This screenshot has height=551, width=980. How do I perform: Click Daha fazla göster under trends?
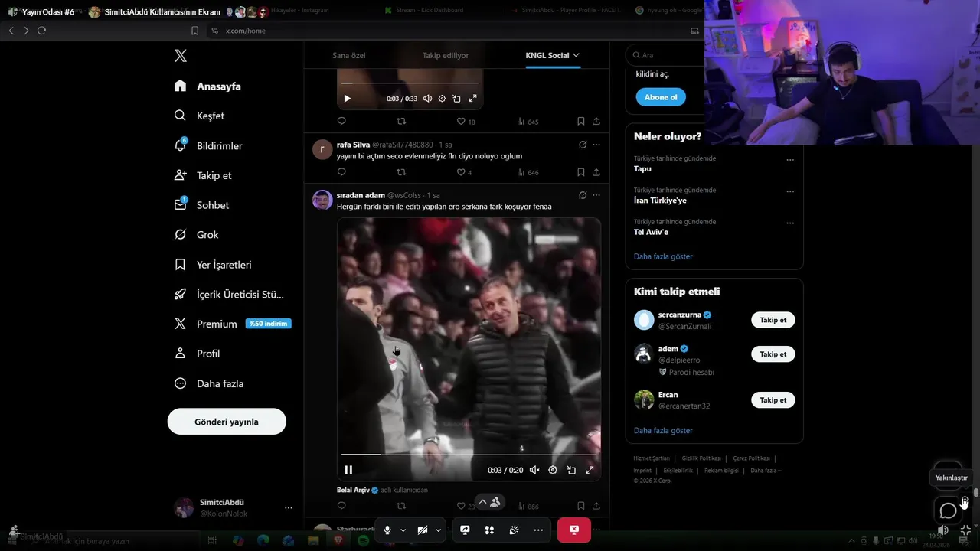tap(663, 256)
